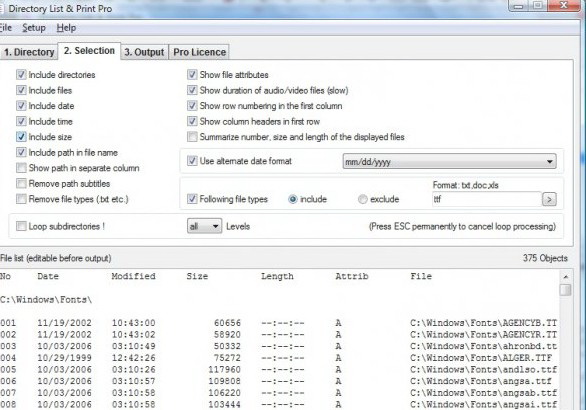Viewport: 586px width, 410px height.
Task: Open the File menu
Action: click(x=6, y=28)
